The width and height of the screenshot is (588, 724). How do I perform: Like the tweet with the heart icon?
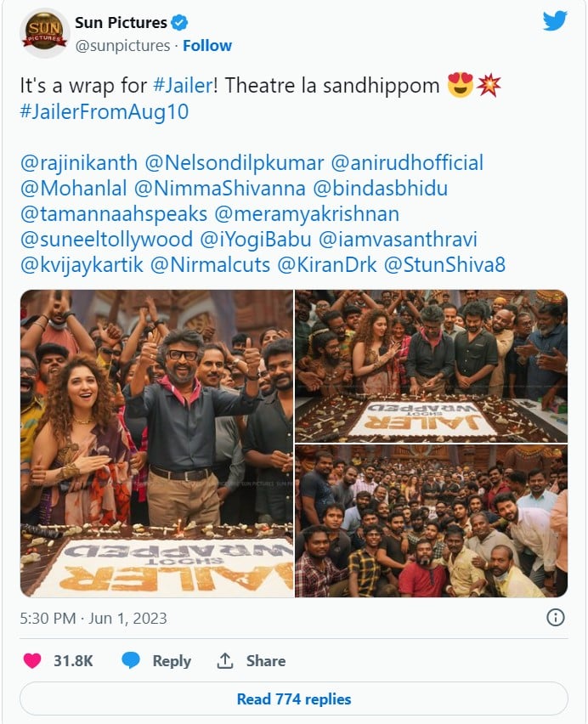[32, 660]
